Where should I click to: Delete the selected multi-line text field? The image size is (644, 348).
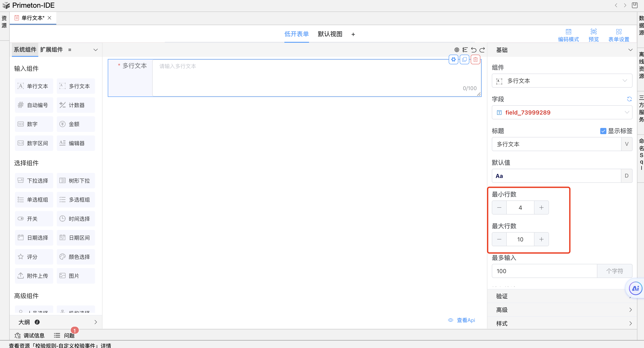tap(475, 60)
